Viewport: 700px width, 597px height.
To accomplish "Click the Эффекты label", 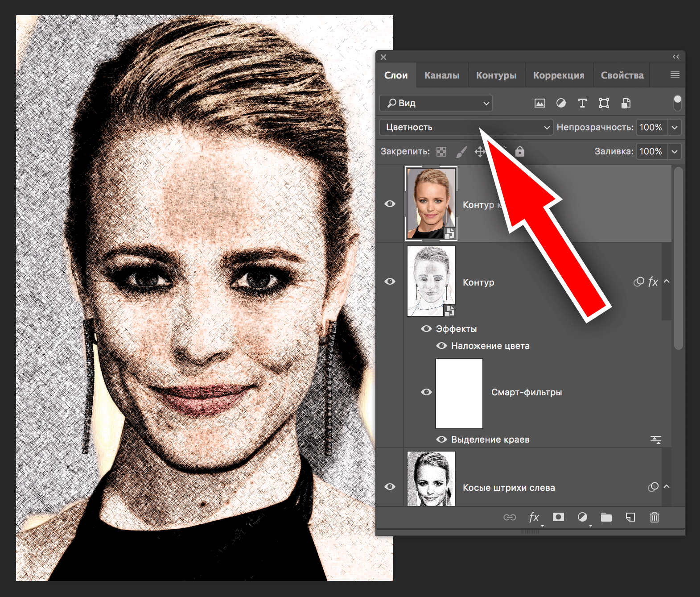I will (456, 329).
